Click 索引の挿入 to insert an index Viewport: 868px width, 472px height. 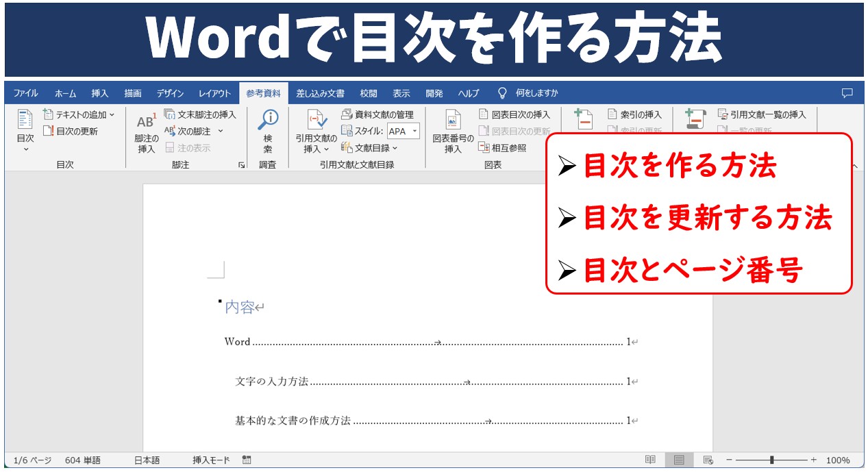click(634, 114)
